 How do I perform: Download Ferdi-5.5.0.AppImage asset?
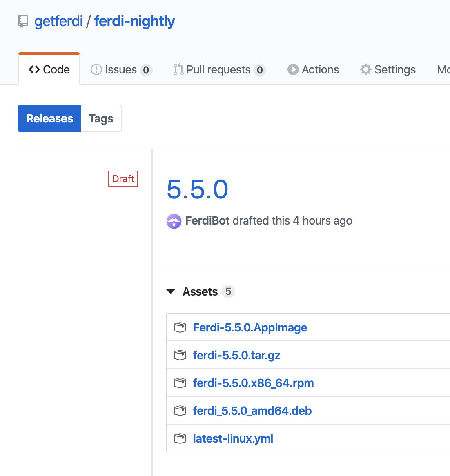tap(250, 327)
